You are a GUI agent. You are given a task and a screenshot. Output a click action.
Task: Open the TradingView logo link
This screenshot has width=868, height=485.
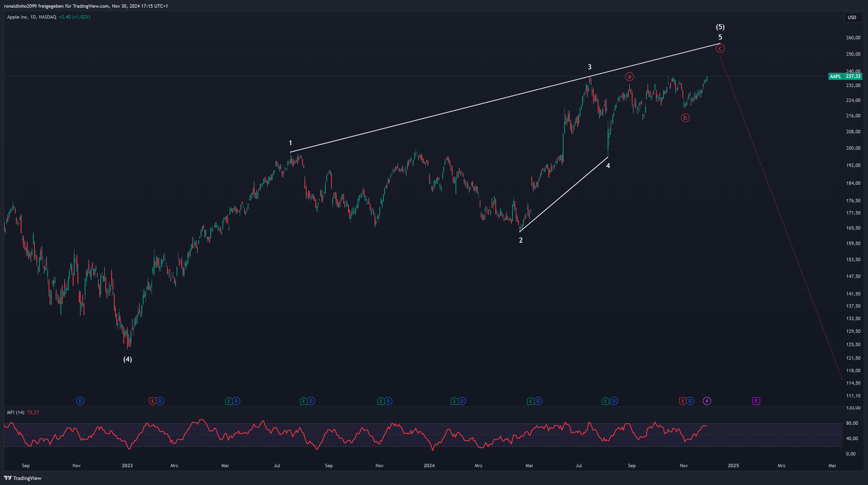coord(23,478)
